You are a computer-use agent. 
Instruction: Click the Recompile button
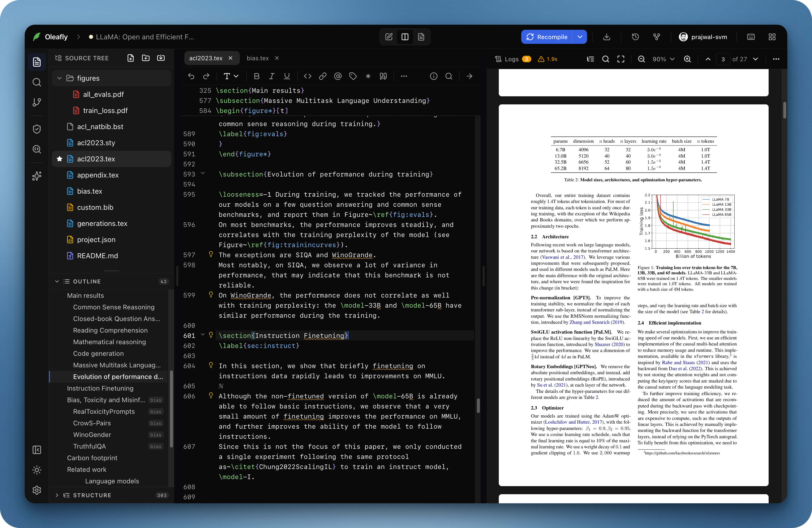(x=547, y=37)
